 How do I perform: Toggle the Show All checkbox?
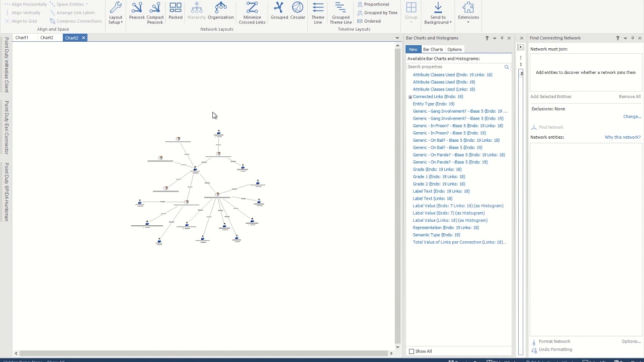412,351
